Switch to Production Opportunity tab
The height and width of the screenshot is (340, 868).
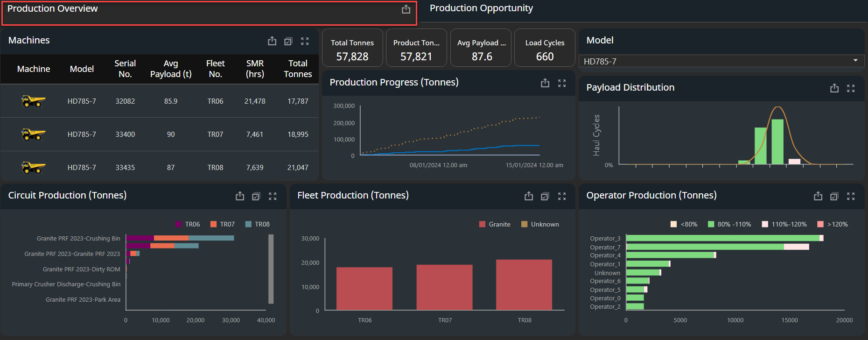click(481, 8)
